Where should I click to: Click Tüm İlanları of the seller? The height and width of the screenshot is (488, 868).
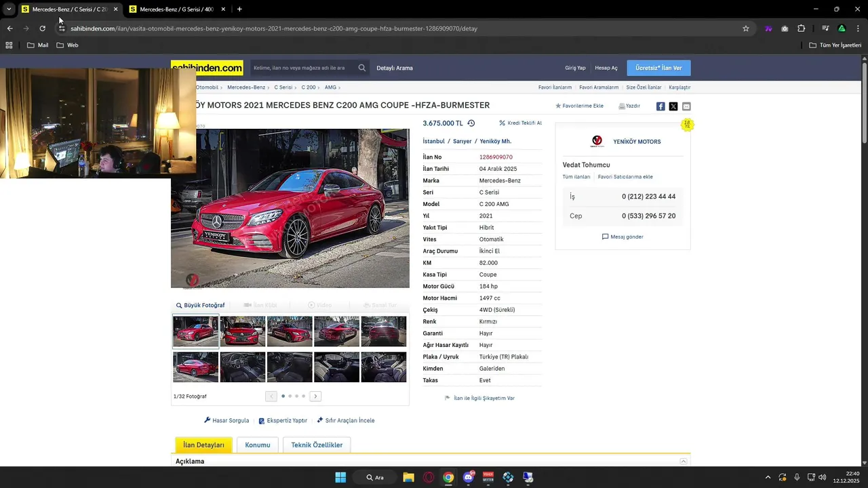click(x=576, y=177)
